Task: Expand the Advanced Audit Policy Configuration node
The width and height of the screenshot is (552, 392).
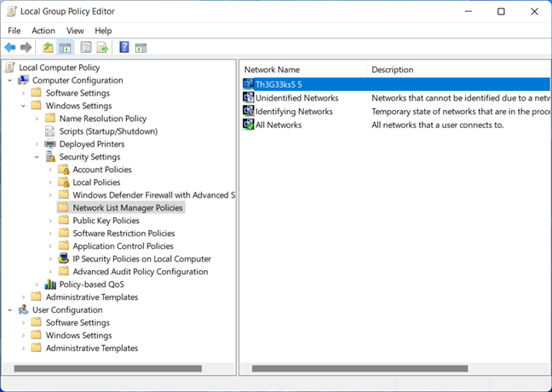Action: coord(50,272)
